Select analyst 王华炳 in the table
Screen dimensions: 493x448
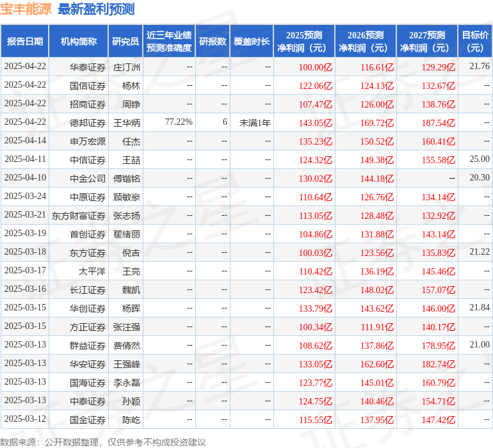coord(127,122)
